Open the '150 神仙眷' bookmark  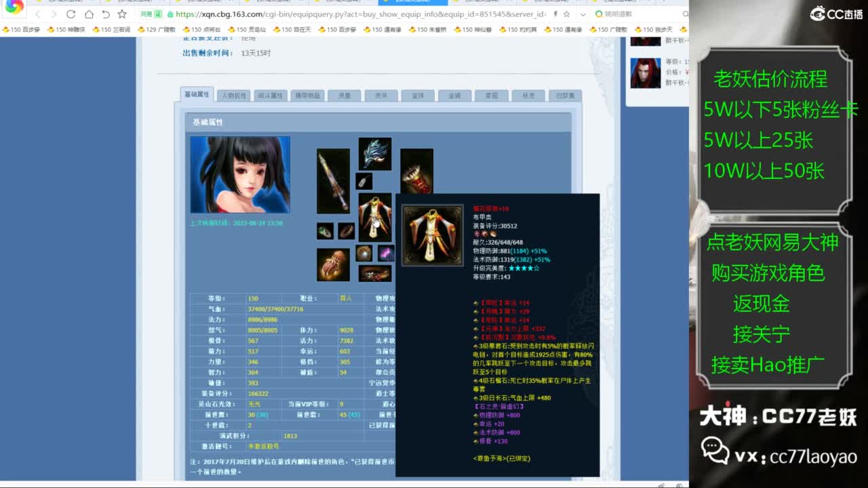click(x=473, y=30)
